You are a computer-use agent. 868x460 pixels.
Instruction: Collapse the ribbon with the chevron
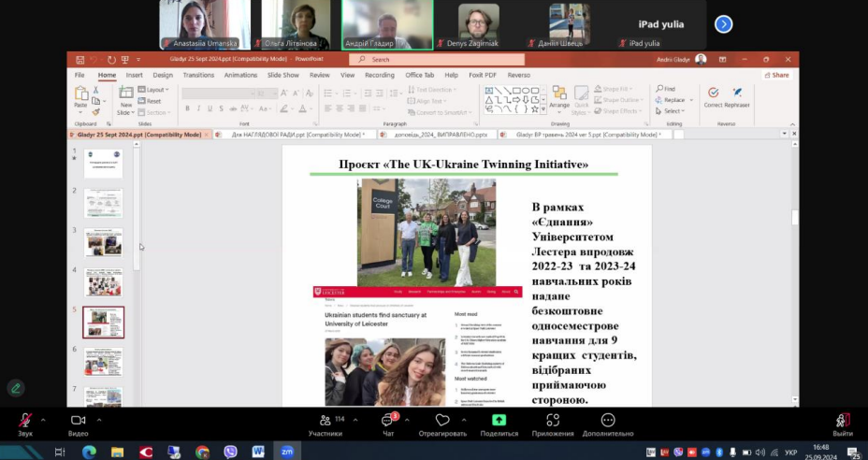792,124
